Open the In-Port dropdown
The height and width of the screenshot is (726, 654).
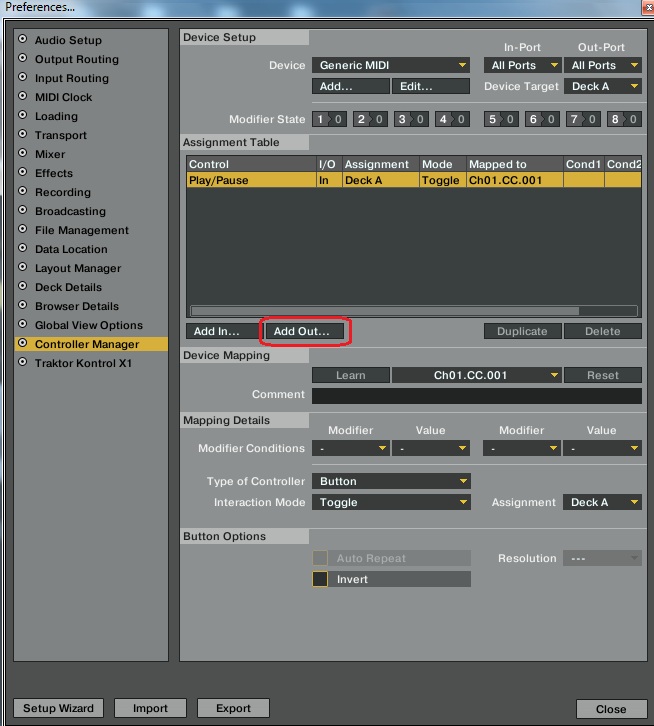click(522, 65)
